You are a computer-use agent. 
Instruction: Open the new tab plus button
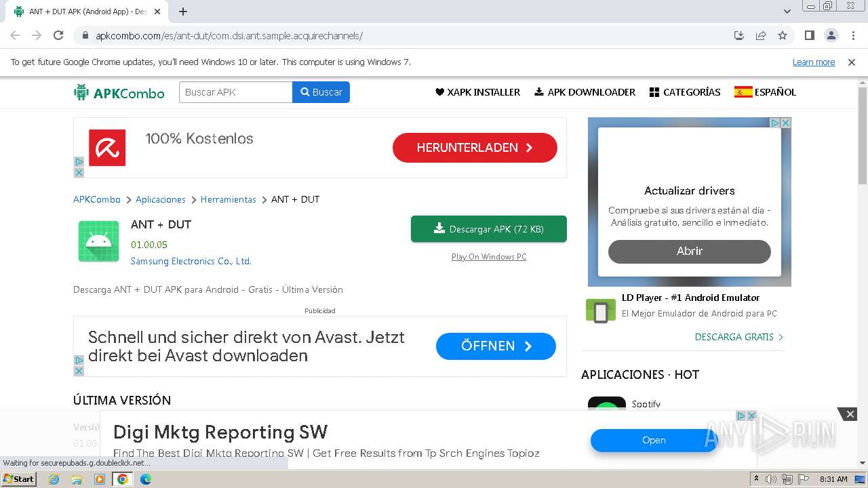coord(183,12)
